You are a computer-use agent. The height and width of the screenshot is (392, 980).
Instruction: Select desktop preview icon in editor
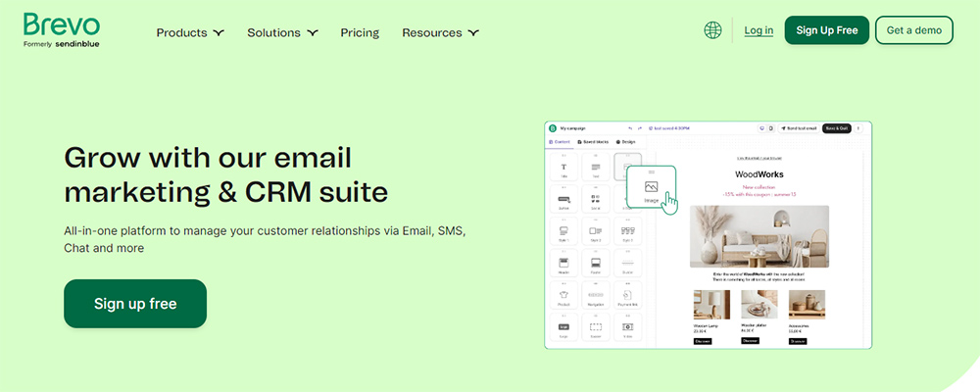pos(761,128)
